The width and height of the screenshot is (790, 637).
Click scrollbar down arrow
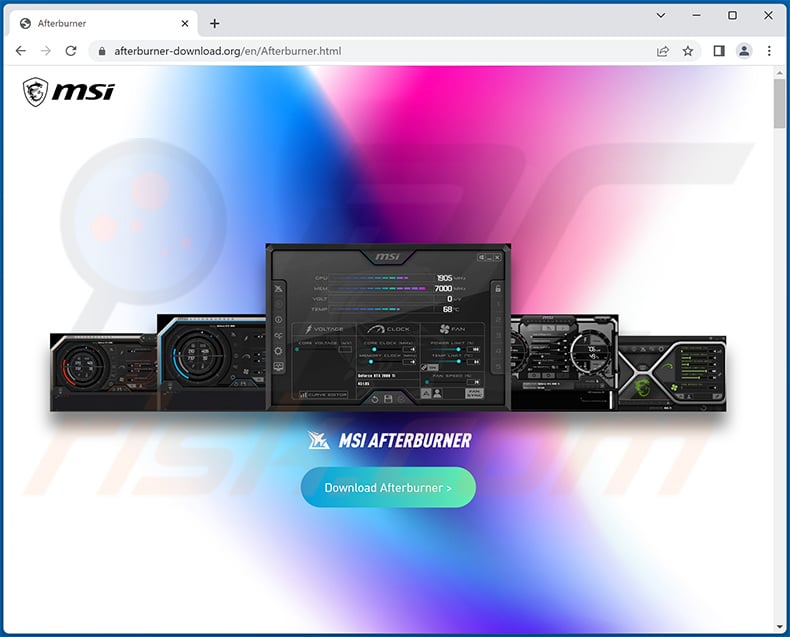click(779, 627)
